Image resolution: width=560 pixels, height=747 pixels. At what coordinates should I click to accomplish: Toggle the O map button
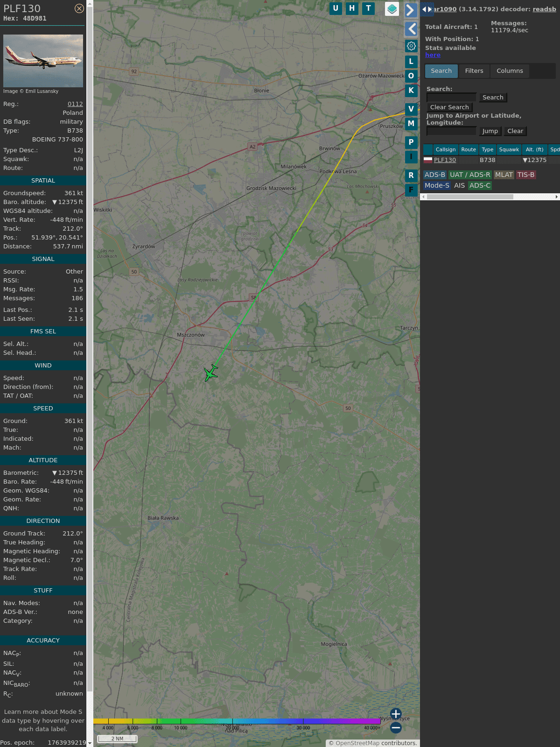pos(411,76)
